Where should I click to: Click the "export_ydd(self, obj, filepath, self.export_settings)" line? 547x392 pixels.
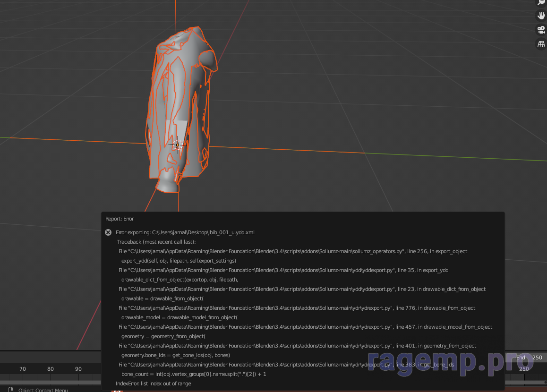click(179, 261)
